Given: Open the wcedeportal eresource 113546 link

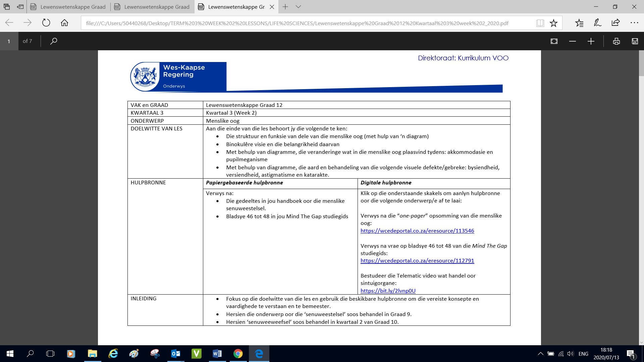Looking at the screenshot, I should (x=417, y=231).
